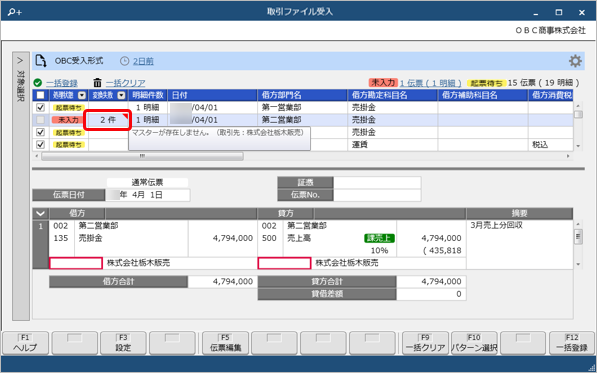Click the list vertical scrollbar up arrow
The image size is (597, 373).
tap(578, 106)
